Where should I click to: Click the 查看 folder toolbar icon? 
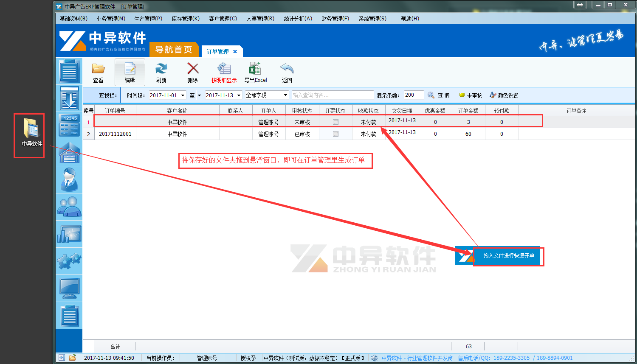[x=98, y=69]
